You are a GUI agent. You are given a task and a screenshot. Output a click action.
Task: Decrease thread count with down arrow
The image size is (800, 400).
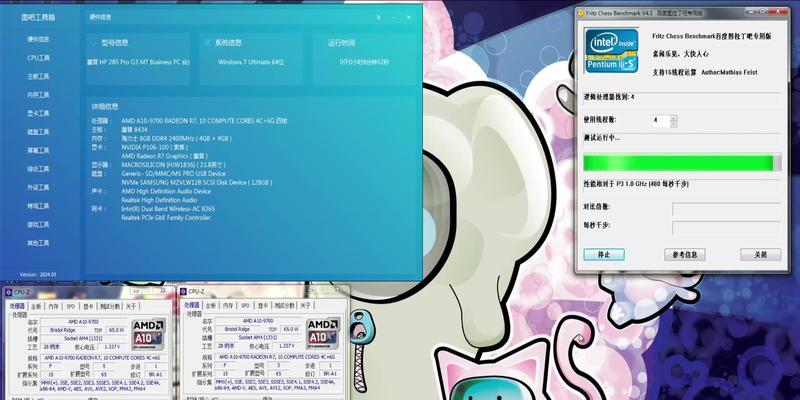point(674,124)
